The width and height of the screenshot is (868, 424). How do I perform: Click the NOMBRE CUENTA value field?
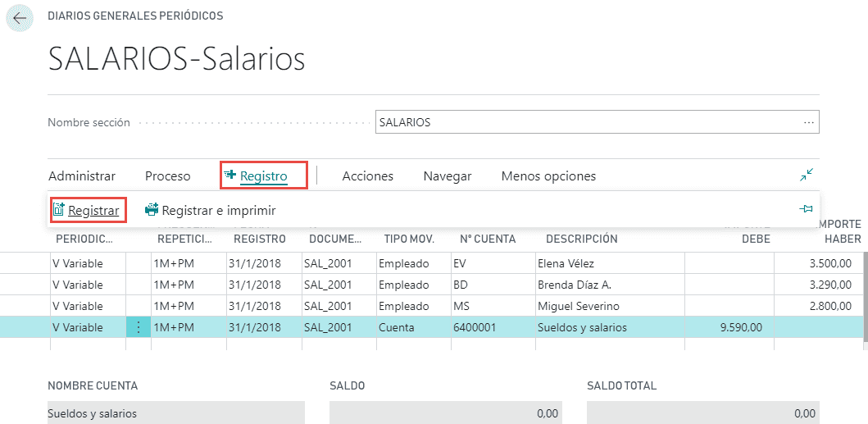click(x=176, y=413)
